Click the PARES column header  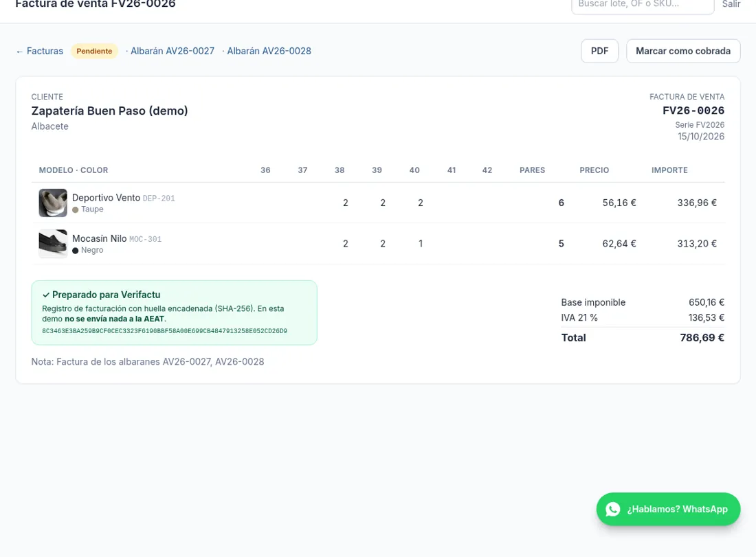532,170
